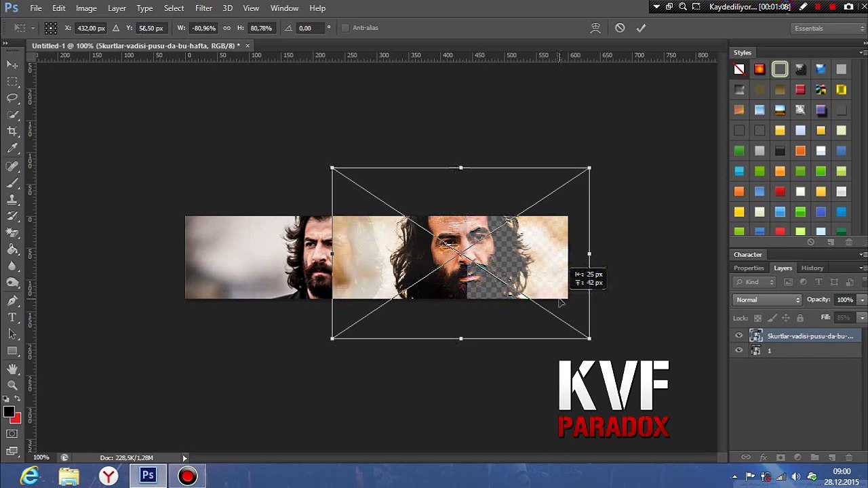Open the Character panel flyout menu

[863, 254]
